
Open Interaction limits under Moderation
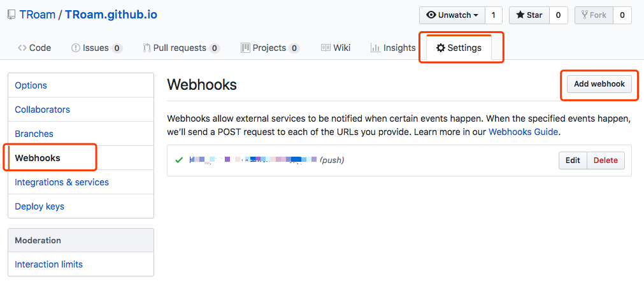81,264
